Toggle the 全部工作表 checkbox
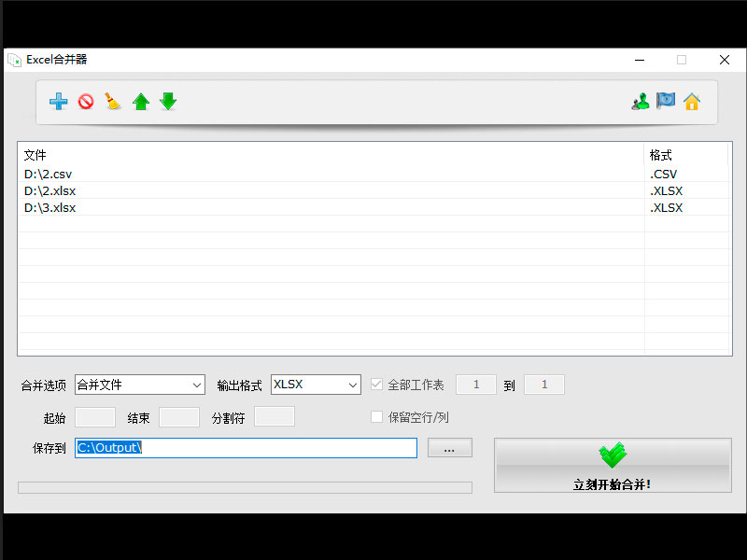 pos(376,385)
